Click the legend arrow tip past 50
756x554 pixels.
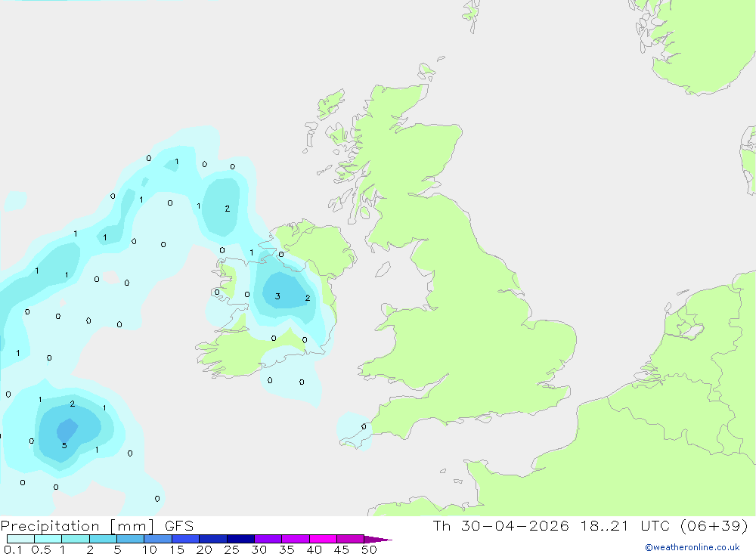click(x=379, y=540)
